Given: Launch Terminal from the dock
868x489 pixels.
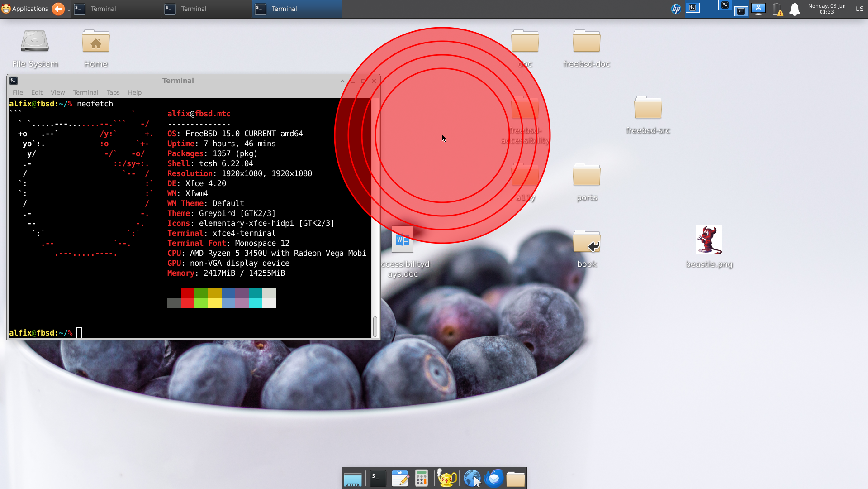Looking at the screenshot, I should [x=378, y=479].
